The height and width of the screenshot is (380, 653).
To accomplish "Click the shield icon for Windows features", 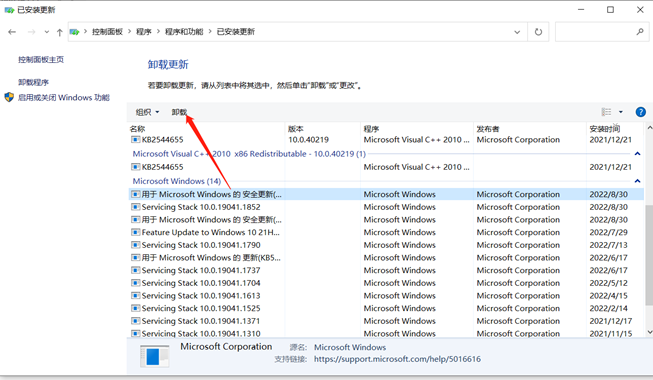I will click(9, 98).
